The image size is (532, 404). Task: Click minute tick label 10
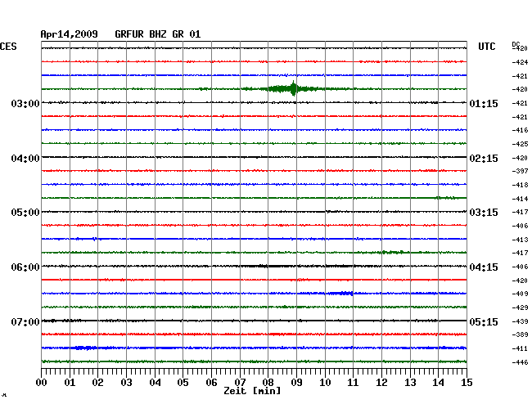pyautogui.click(x=325, y=383)
